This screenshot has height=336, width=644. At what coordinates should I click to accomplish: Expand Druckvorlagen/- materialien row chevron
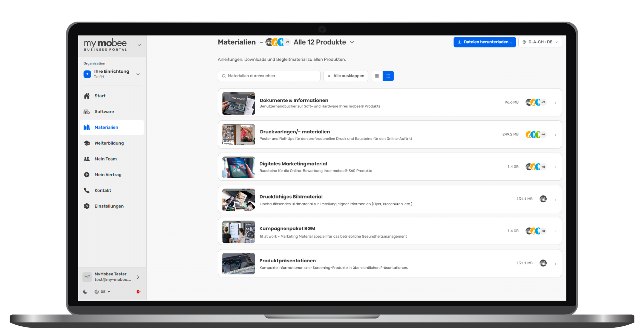point(555,135)
